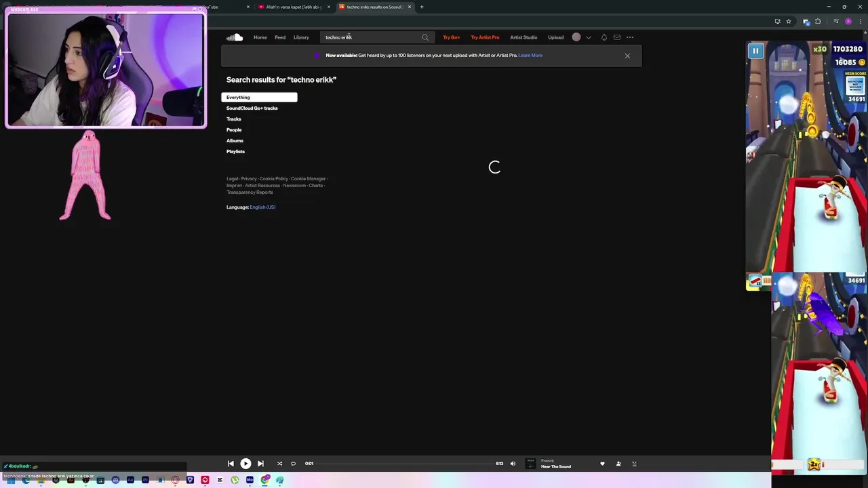Go to Feed tab
The width and height of the screenshot is (868, 488).
click(280, 37)
